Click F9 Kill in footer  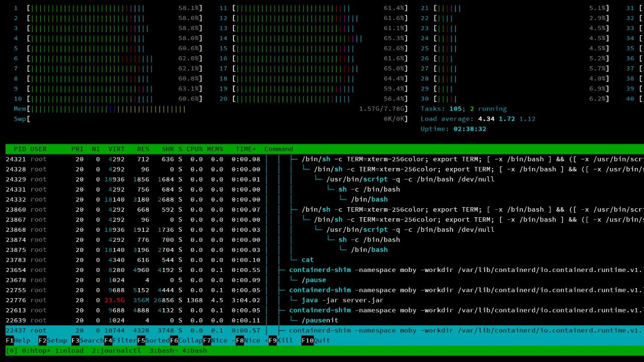click(281, 340)
